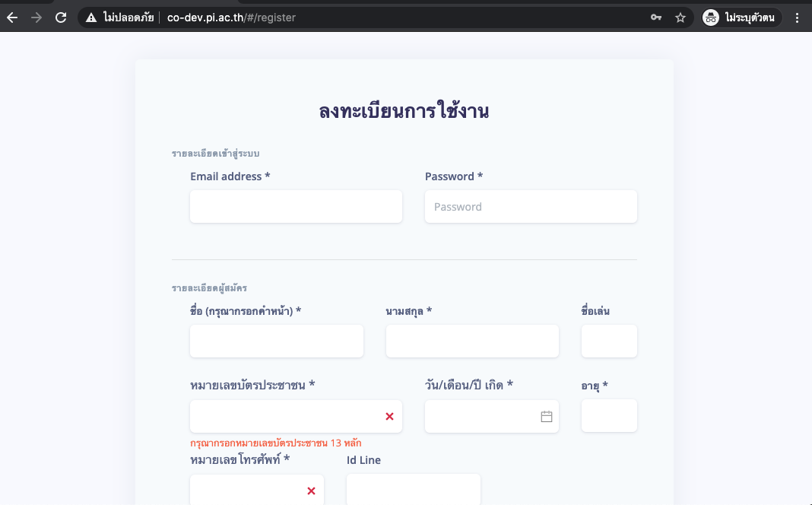Focus the Id Line input field
Image resolution: width=812 pixels, height=505 pixels.
point(414,490)
